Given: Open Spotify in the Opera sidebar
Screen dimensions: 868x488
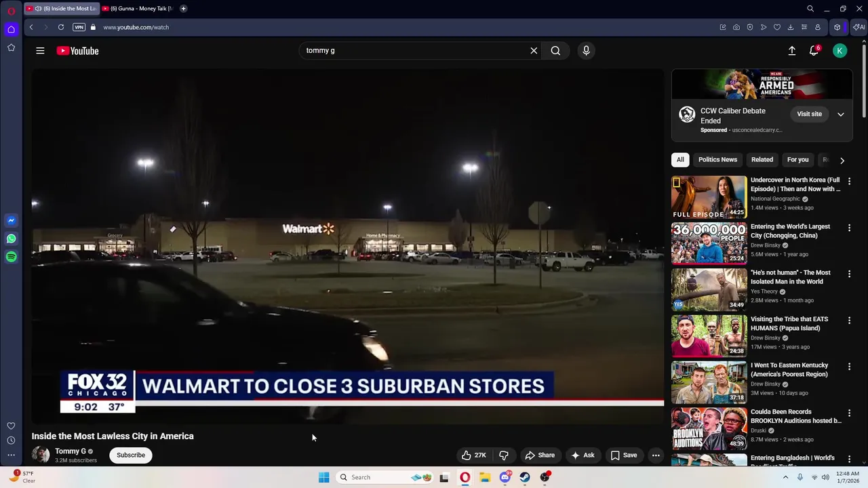Looking at the screenshot, I should click(x=11, y=257).
